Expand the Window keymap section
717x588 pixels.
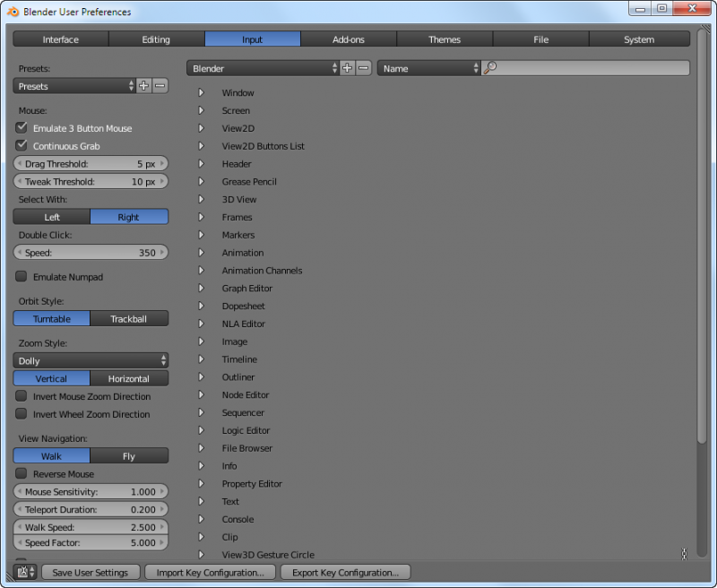click(x=201, y=92)
